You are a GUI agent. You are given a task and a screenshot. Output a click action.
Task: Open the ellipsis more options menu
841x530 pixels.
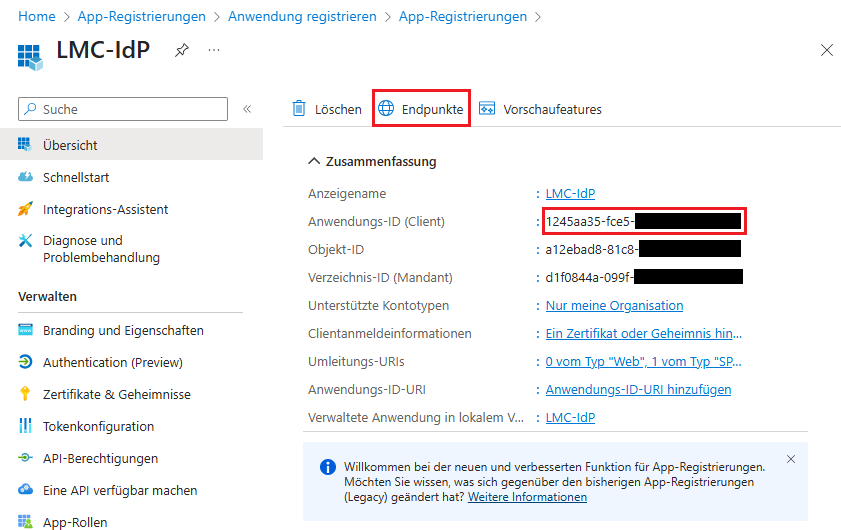(214, 50)
